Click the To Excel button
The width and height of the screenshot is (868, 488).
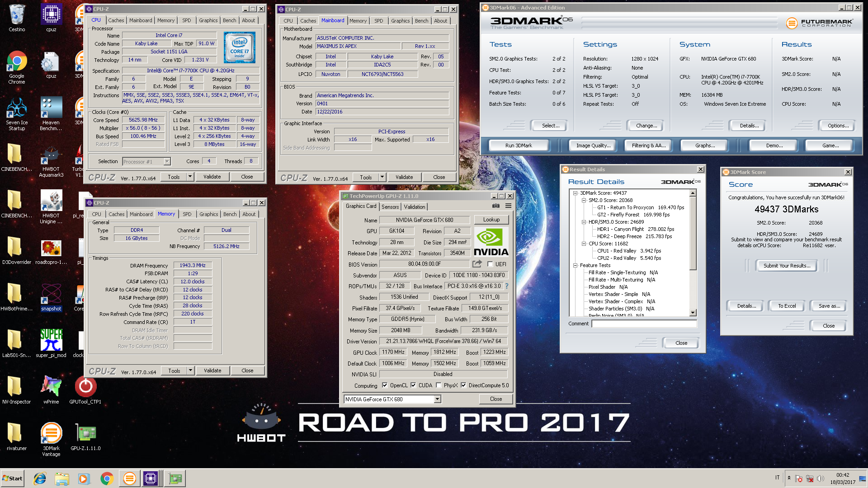click(787, 306)
